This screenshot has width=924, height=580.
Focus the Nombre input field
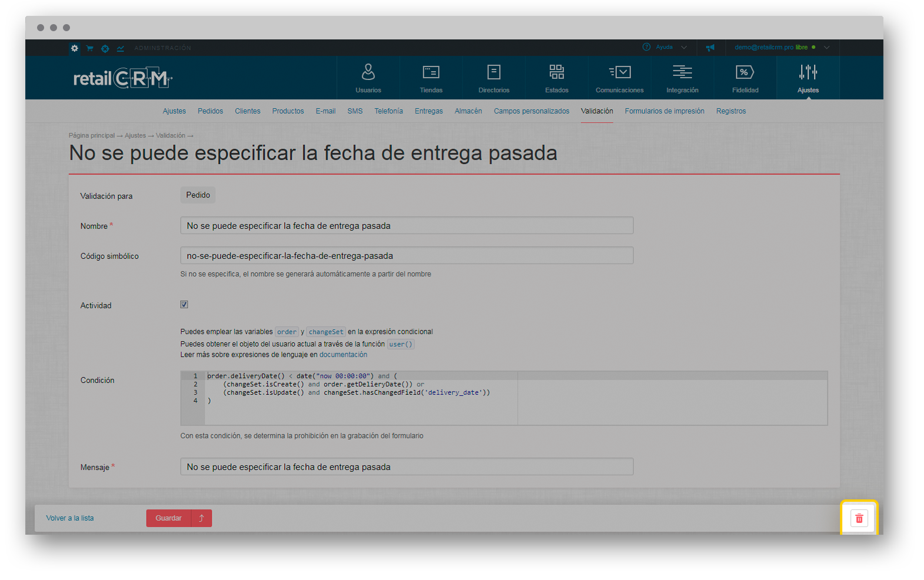point(407,225)
